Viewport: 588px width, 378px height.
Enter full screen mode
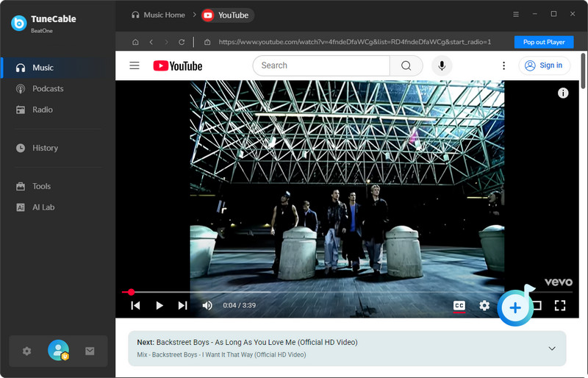click(560, 305)
